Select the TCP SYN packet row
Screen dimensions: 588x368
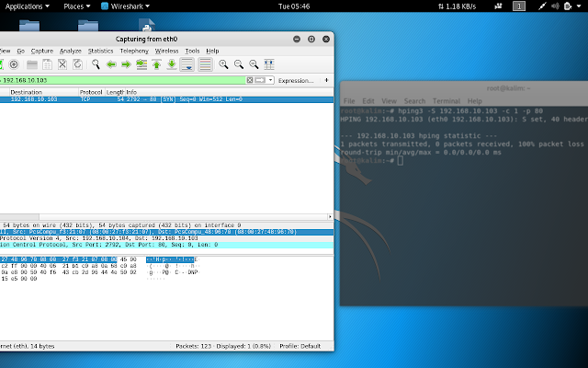(x=166, y=99)
